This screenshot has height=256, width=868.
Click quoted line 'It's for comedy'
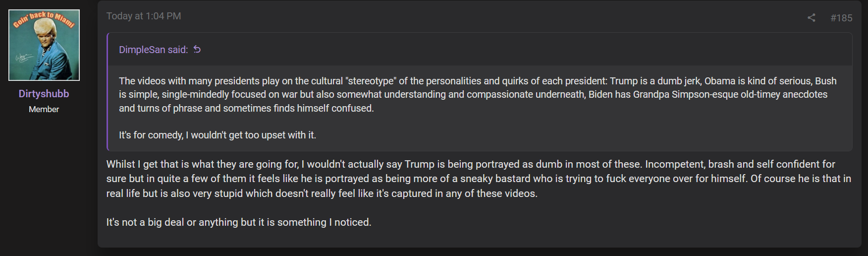217,135
